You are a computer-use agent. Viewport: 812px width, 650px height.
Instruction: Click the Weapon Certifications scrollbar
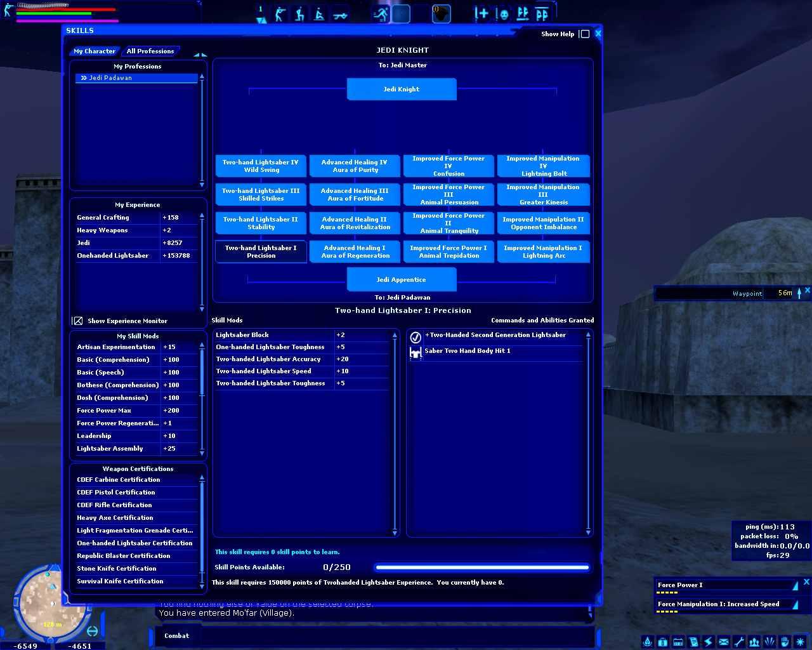(202, 533)
